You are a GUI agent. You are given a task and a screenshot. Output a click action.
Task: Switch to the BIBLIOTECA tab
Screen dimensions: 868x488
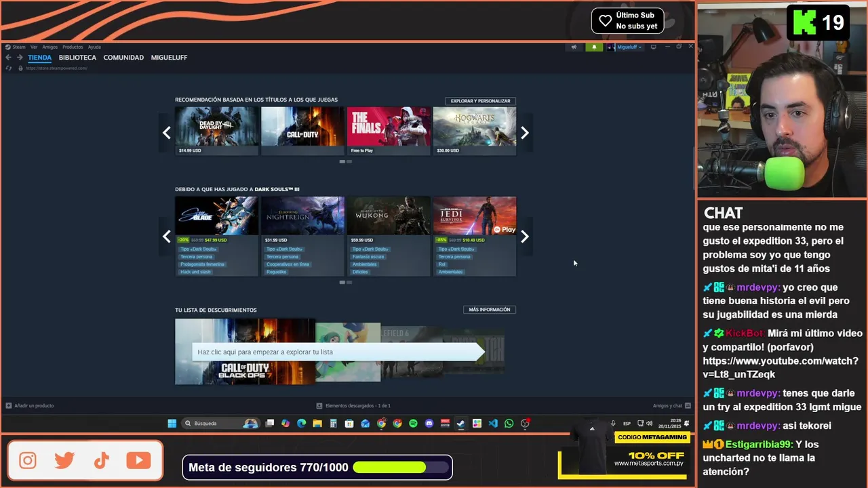[77, 58]
